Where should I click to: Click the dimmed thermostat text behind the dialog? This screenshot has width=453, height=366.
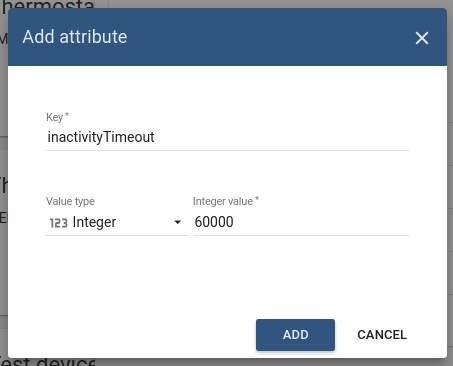(x=47, y=5)
